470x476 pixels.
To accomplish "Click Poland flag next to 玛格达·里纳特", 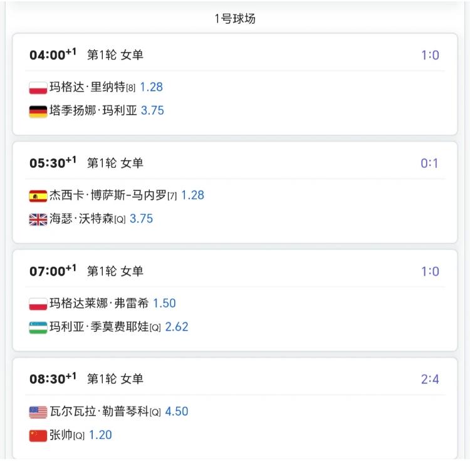I will pos(38,88).
